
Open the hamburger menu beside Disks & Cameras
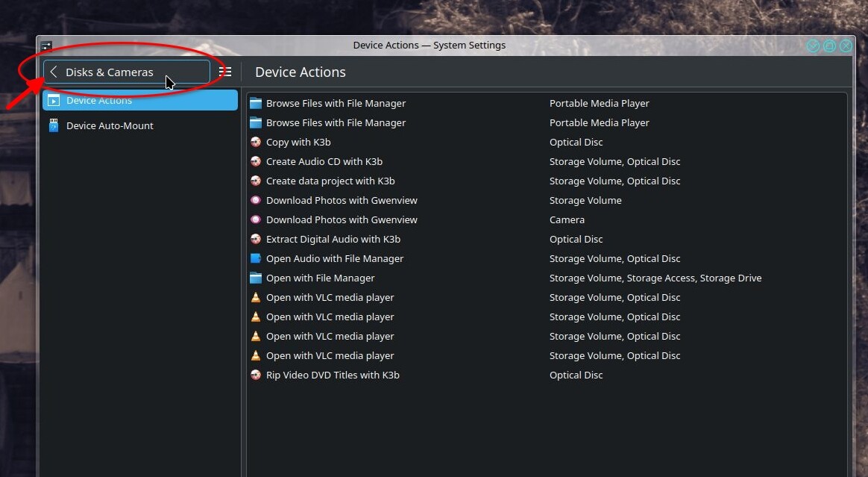pyautogui.click(x=225, y=72)
